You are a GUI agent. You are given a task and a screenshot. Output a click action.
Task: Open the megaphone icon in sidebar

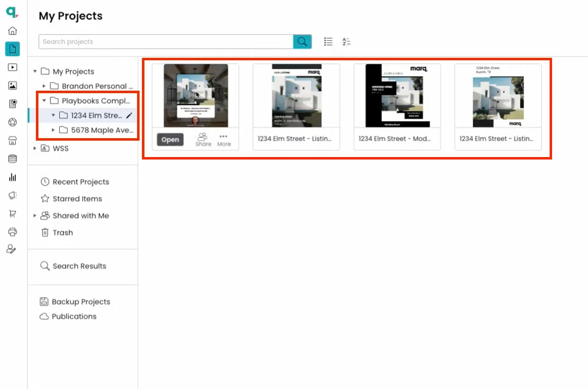pyautogui.click(x=12, y=195)
